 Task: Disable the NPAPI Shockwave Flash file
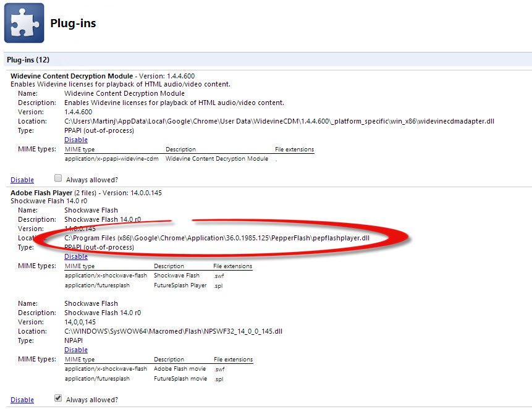76,350
